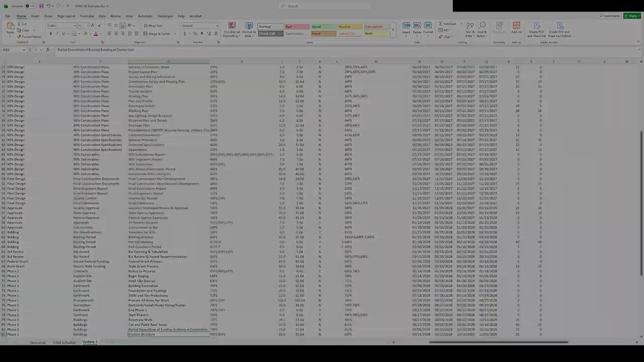The image size is (644, 362).
Task: Open the Quick Access Toolbar customize dropdown
Action: click(x=68, y=6)
